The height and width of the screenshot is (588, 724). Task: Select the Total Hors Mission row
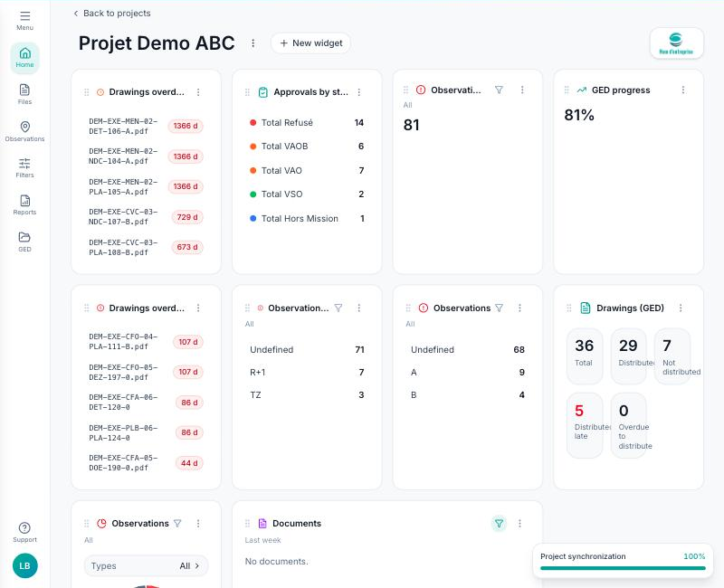coord(307,219)
